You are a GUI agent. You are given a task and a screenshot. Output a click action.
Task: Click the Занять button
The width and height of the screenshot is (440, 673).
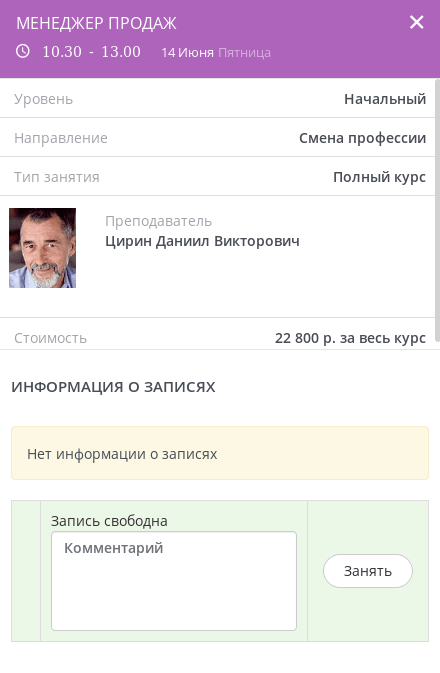pos(368,571)
